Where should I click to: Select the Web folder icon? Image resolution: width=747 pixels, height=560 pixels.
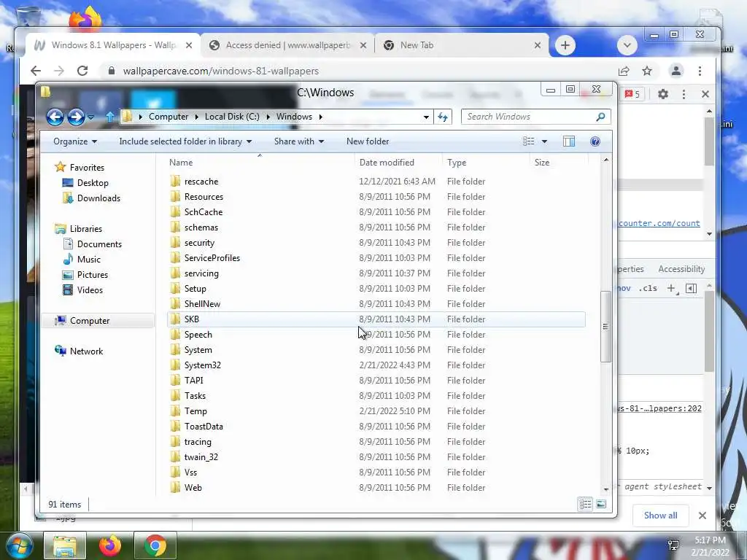tap(175, 488)
